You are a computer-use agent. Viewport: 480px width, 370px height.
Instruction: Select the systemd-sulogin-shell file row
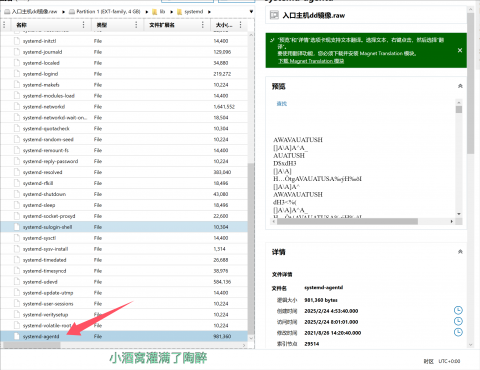point(124,227)
